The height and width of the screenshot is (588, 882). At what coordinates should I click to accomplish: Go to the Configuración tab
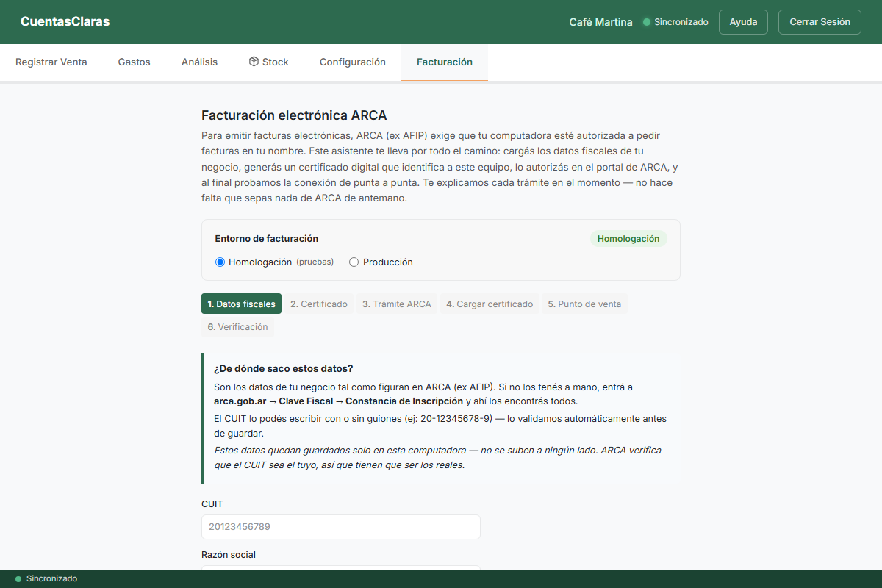click(x=352, y=62)
